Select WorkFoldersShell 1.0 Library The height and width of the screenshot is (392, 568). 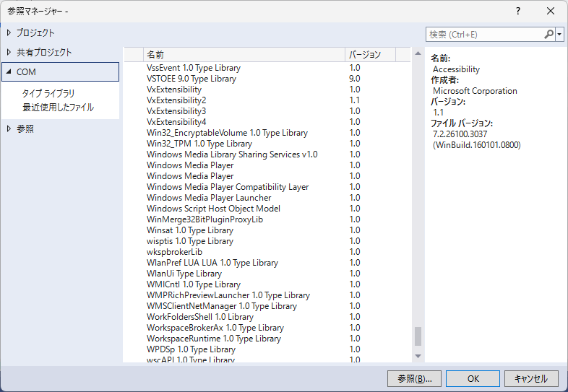click(x=267, y=318)
